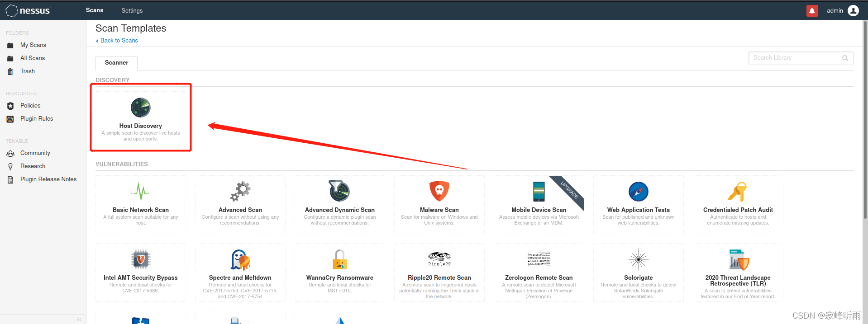
Task: Select the Malware Scan skull shield icon
Action: 439,191
